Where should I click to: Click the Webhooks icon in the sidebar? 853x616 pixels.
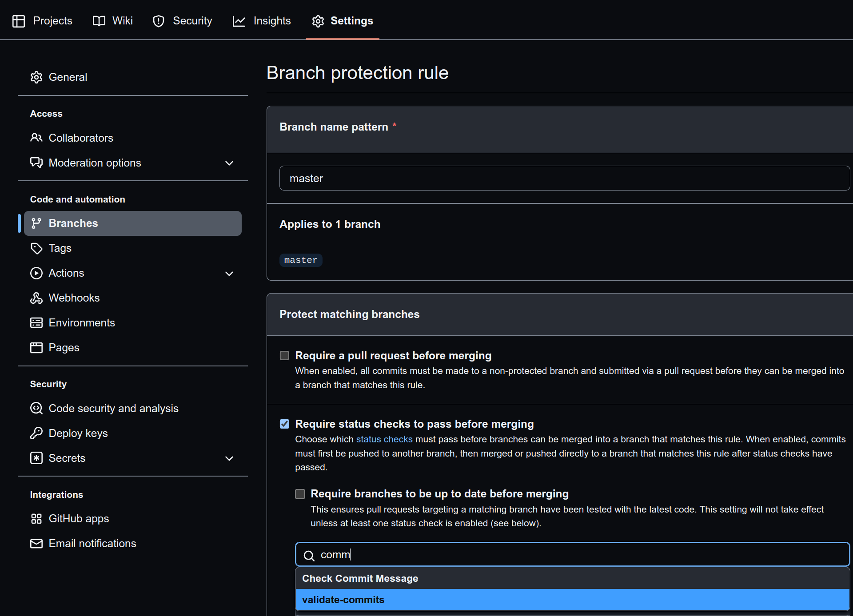[36, 298]
